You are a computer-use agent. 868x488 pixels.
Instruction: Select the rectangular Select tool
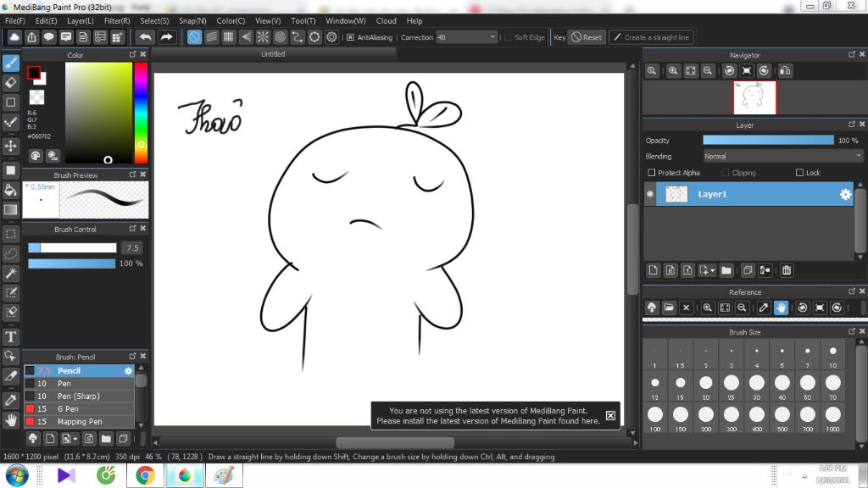coord(10,234)
